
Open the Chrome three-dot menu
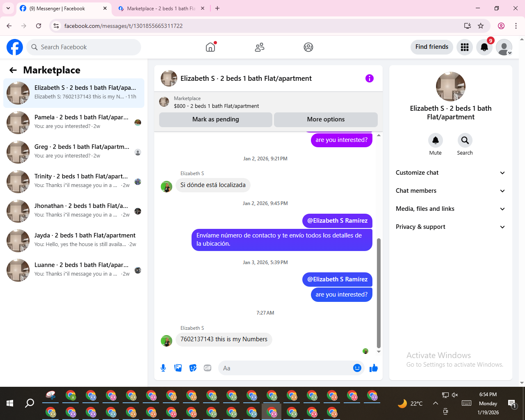coord(516,26)
